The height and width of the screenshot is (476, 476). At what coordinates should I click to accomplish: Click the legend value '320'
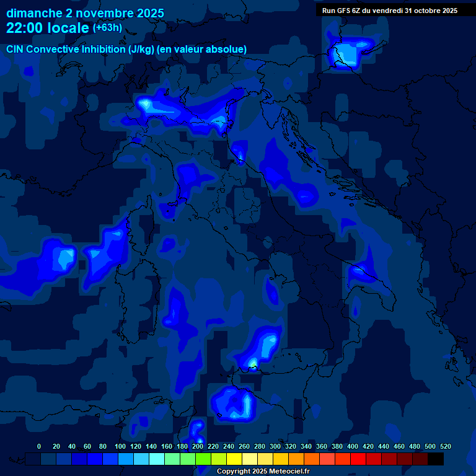(291, 446)
